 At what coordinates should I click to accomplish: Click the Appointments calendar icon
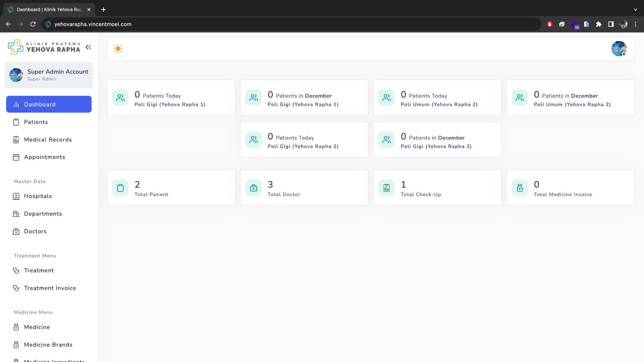tap(16, 157)
